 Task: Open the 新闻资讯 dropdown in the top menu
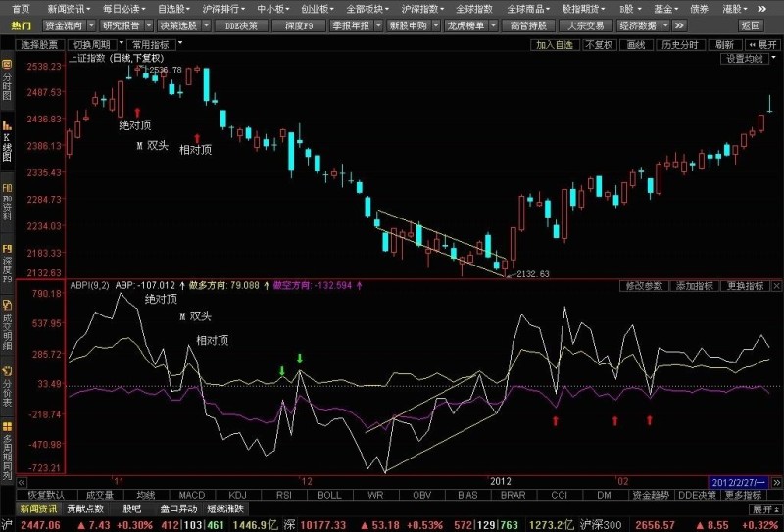point(70,9)
